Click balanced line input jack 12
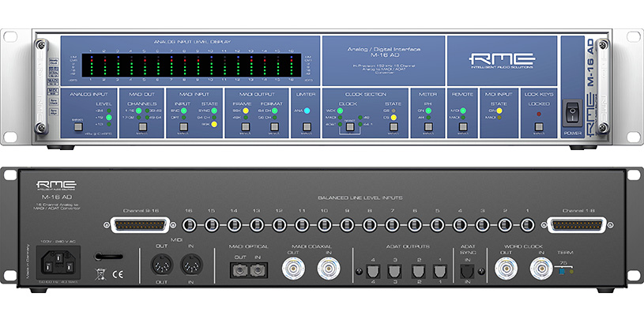Image resolution: width=644 pixels, height=316 pixels. coord(279,225)
